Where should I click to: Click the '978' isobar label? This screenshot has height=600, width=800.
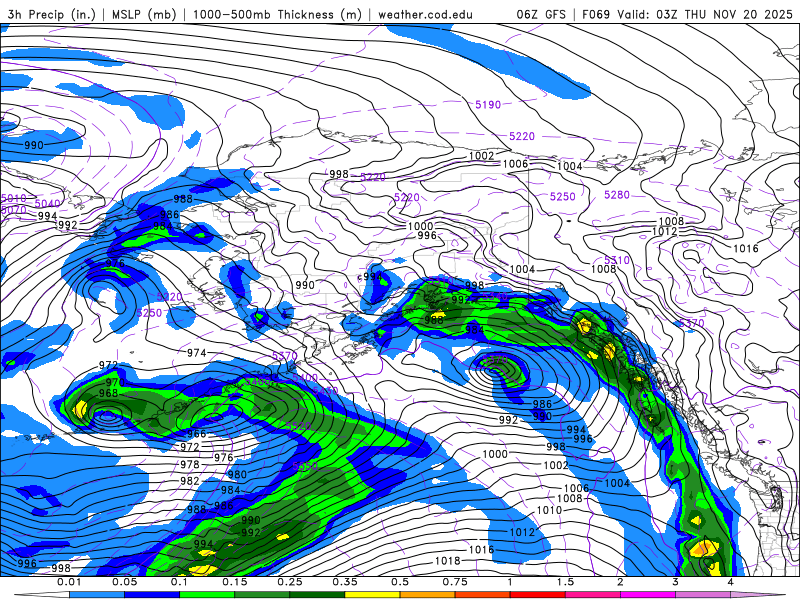click(190, 464)
